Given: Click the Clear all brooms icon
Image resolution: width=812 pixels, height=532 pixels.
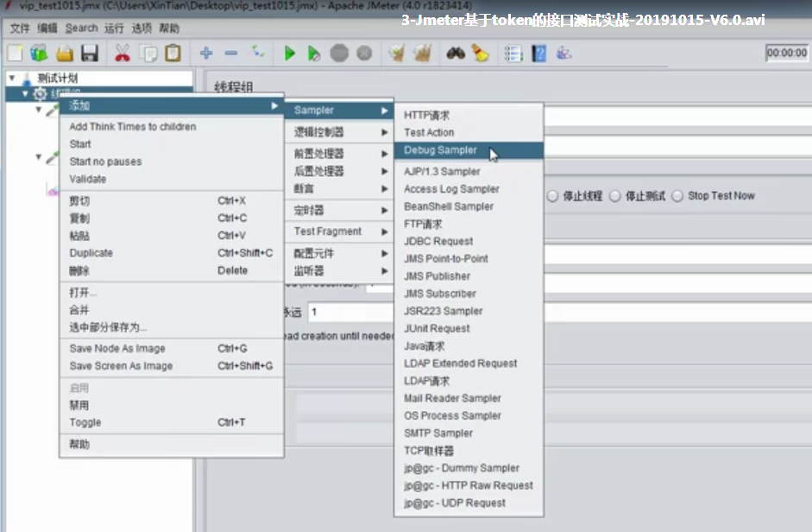Looking at the screenshot, I should (422, 53).
